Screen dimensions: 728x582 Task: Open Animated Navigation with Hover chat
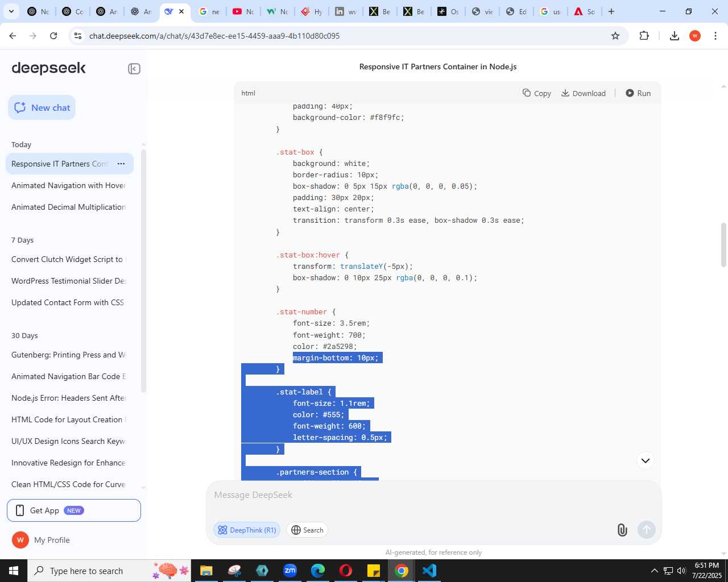coord(69,185)
